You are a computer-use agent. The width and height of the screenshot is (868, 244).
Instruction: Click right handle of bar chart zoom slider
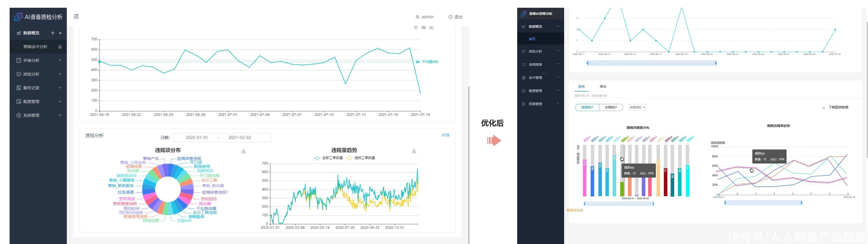coord(653,204)
